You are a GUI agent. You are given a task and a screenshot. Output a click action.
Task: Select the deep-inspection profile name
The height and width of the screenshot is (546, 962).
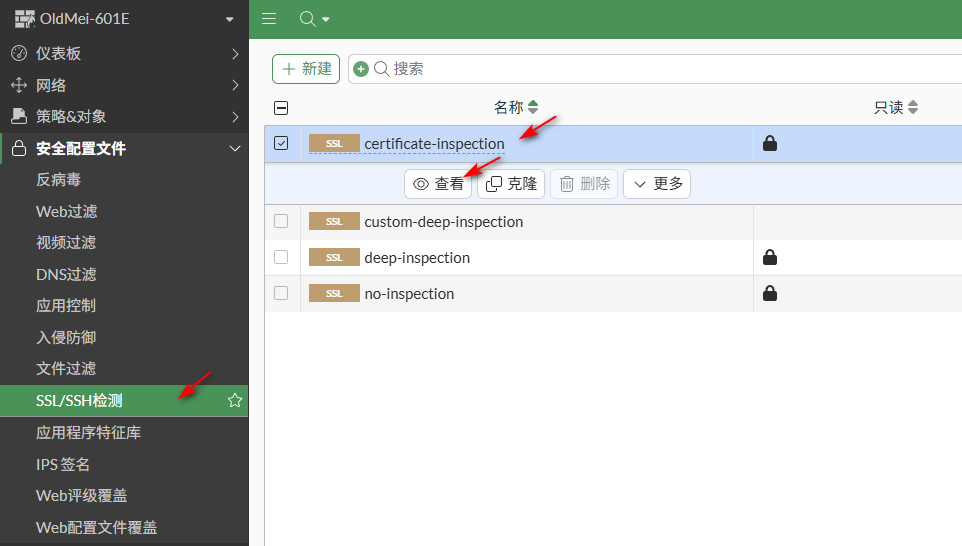click(x=417, y=258)
